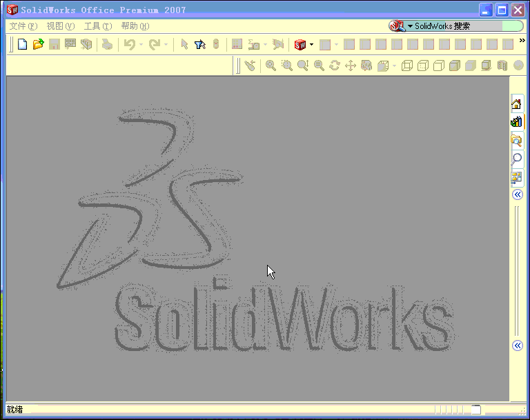Toggle Hidden Lines Visible display mode

(423, 66)
